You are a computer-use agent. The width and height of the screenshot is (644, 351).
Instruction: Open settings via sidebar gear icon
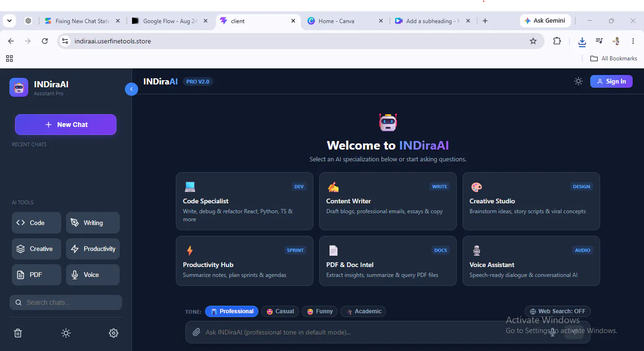114,333
